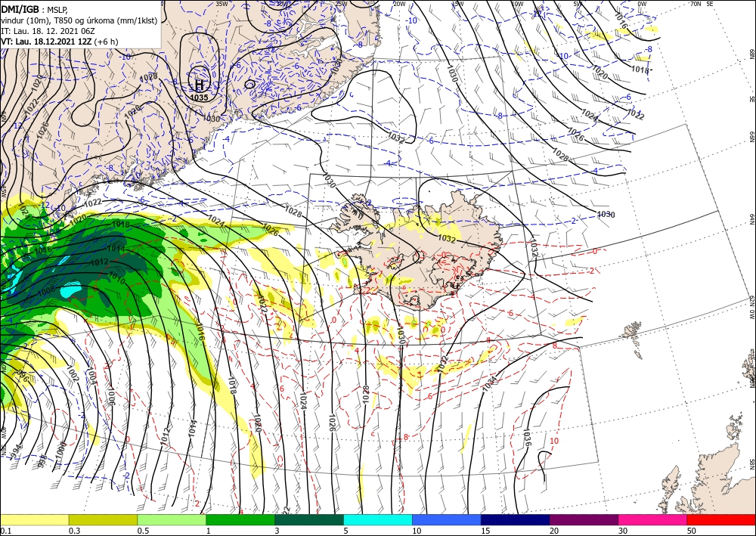
Task: Click the cyan 5–10 legend color
Action: pos(378,519)
